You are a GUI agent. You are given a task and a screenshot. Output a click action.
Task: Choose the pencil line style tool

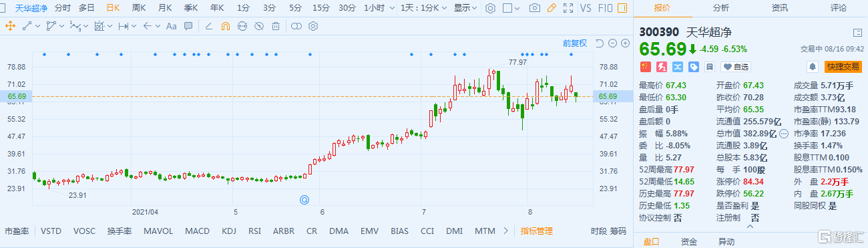click(208, 26)
